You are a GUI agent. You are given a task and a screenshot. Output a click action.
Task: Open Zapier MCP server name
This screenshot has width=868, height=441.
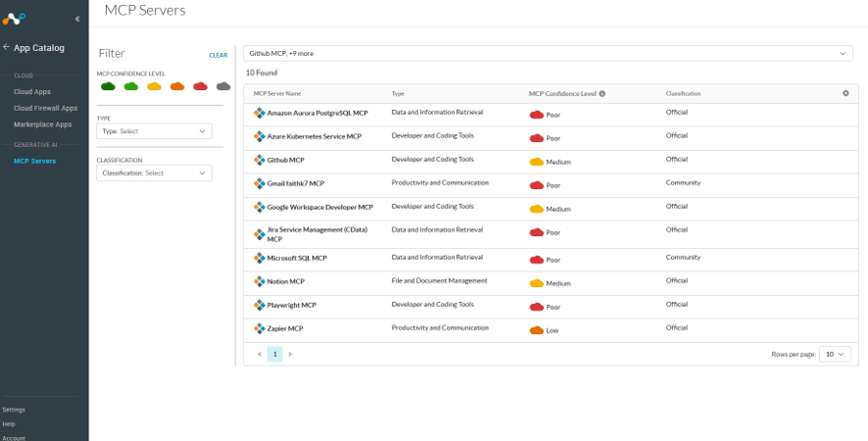click(x=285, y=328)
